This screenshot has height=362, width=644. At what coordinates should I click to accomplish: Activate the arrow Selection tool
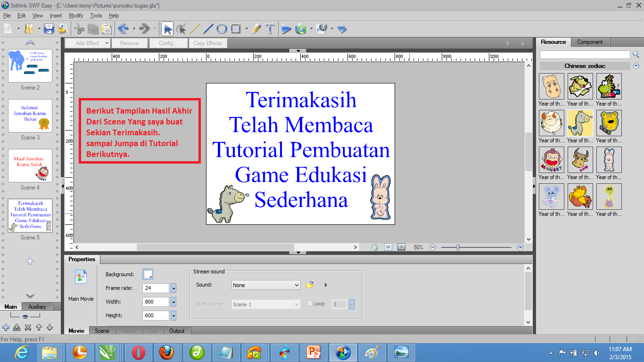click(167, 29)
